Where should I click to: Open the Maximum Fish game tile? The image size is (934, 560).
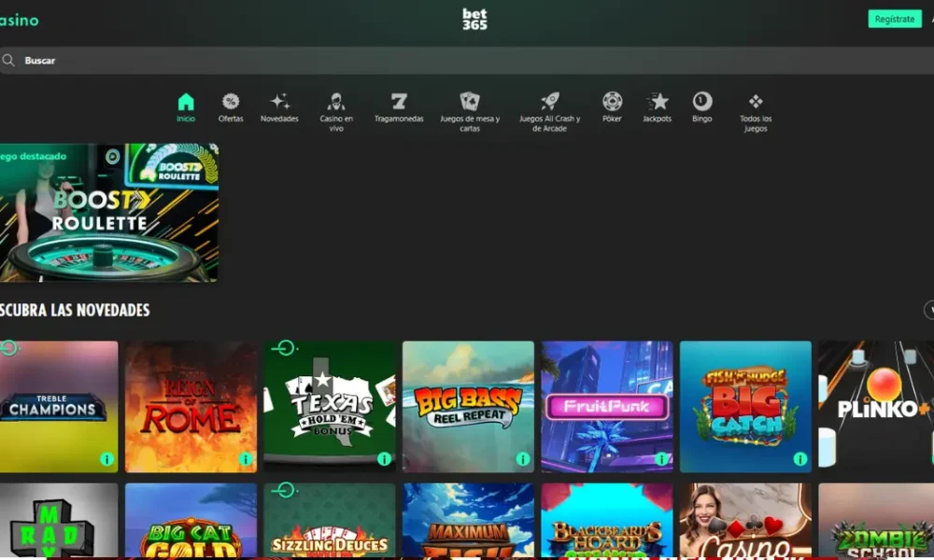[468, 521]
